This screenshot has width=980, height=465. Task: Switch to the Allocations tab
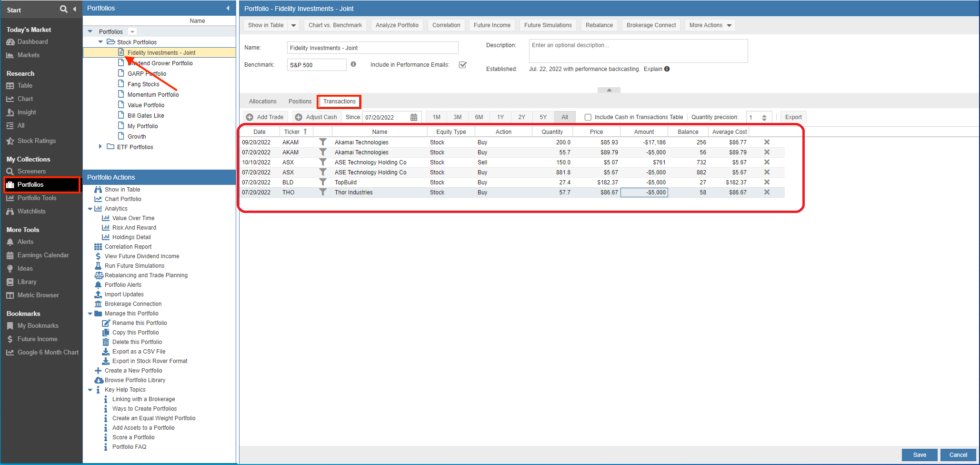point(262,101)
